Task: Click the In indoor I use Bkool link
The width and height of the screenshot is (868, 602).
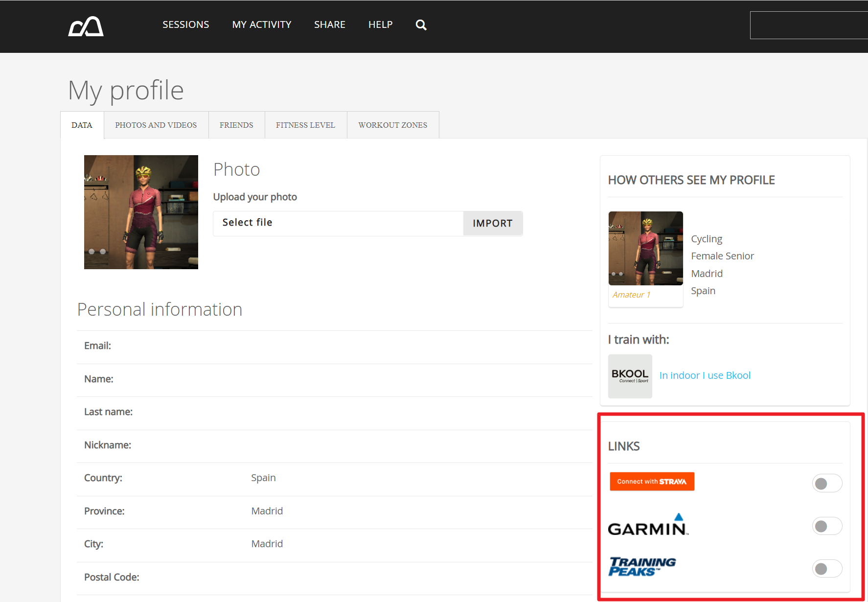Action: coord(705,375)
